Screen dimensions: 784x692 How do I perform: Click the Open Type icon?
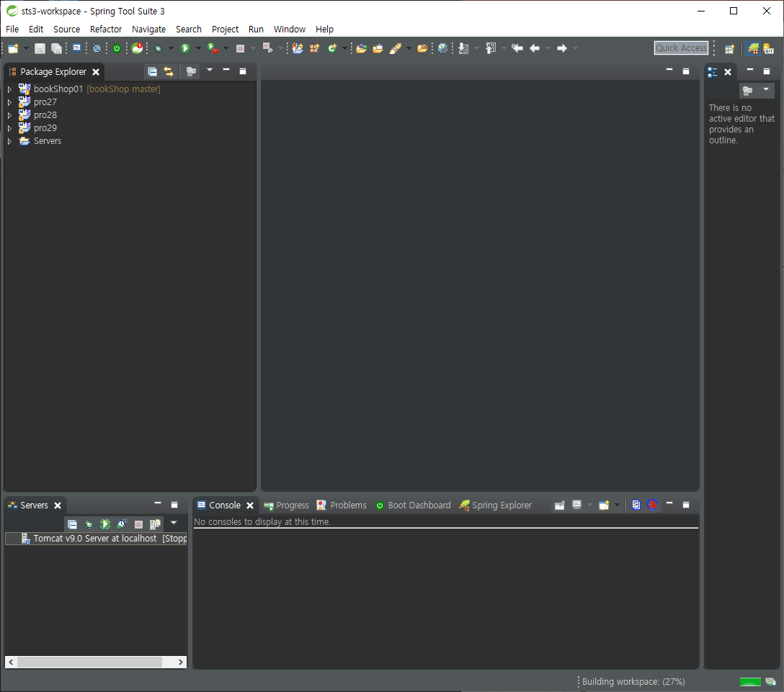point(361,48)
